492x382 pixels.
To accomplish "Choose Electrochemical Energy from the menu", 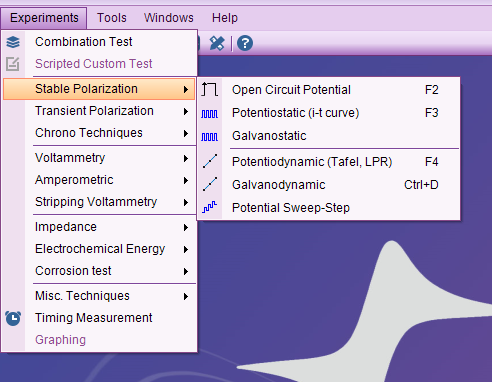I will tap(99, 249).
